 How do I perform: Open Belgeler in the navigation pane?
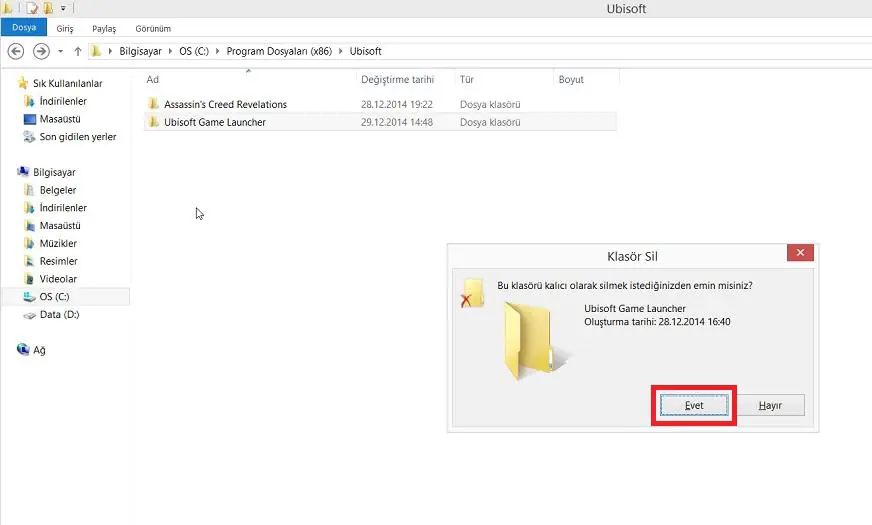[58, 190]
